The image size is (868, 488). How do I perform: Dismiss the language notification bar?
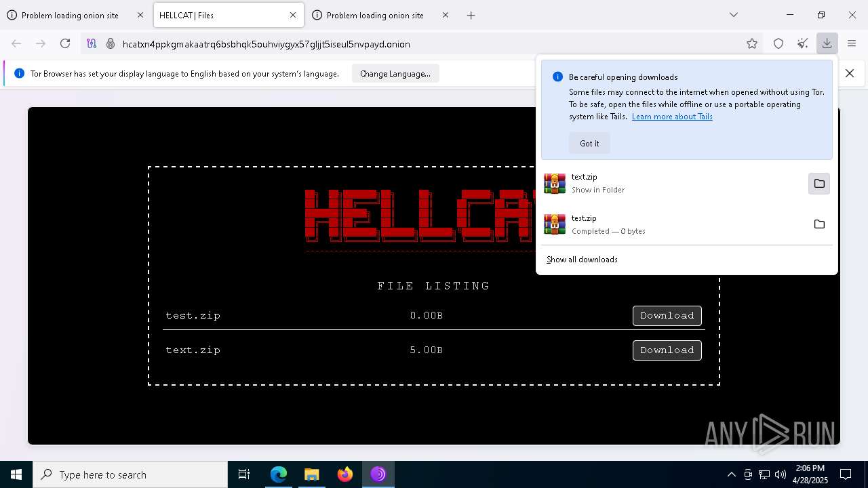click(x=850, y=73)
